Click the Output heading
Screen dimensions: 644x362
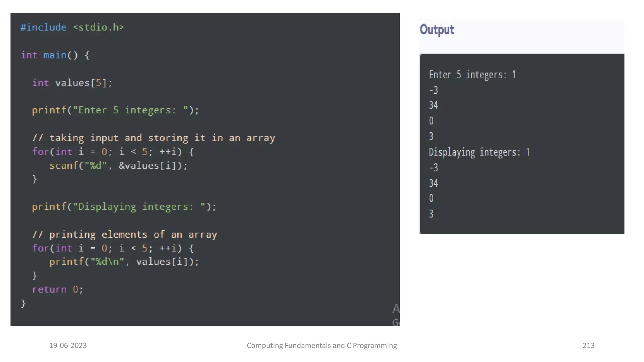[x=436, y=30]
